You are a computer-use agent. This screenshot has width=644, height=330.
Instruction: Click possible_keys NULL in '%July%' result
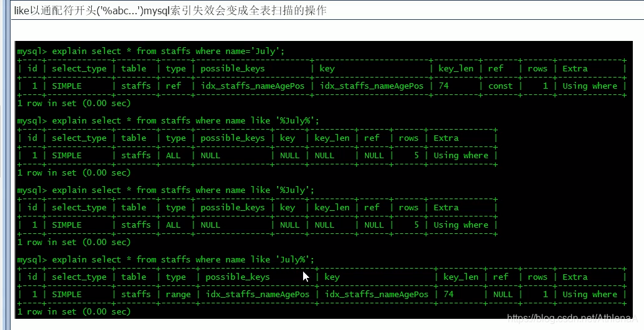210,155
